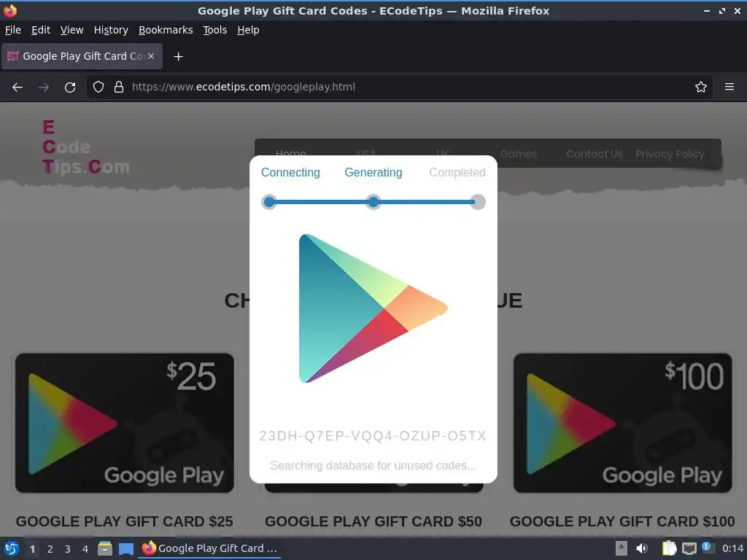Click the Connecting step label
This screenshot has width=747, height=560.
(x=290, y=172)
